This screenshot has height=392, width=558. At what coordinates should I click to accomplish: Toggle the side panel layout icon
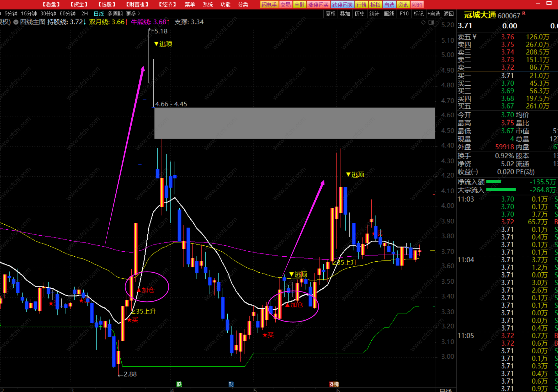[431, 22]
